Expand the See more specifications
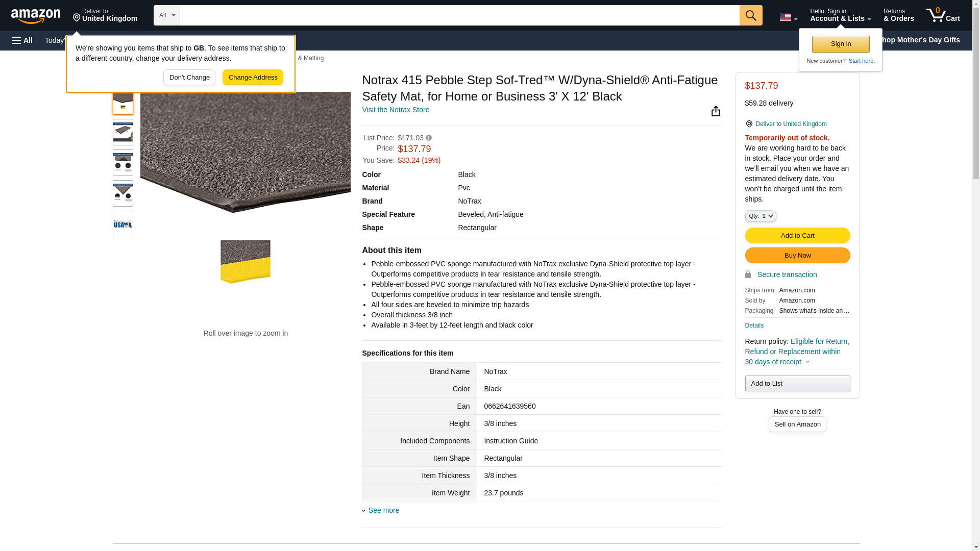 coord(383,510)
